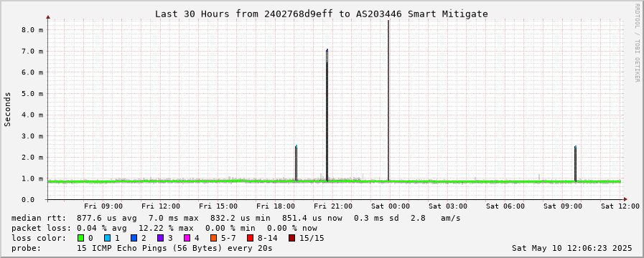Select the purple 3 loss color swatch

(x=160, y=238)
